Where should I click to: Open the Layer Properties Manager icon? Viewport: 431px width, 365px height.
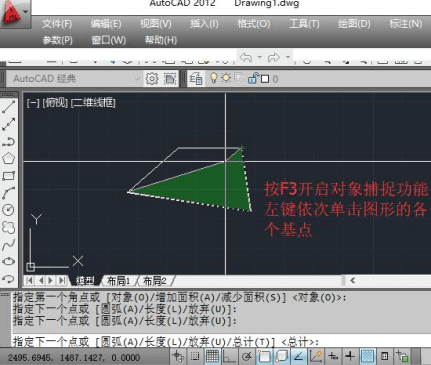tap(196, 79)
